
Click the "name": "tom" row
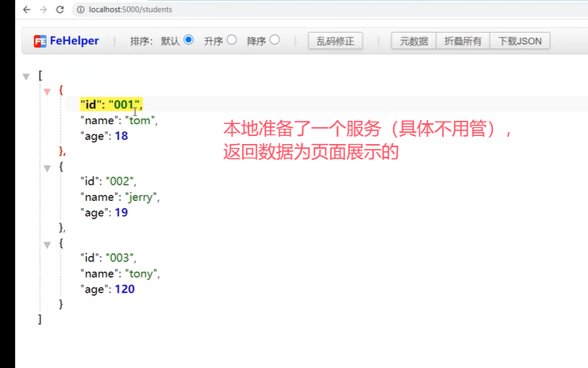tap(119, 120)
